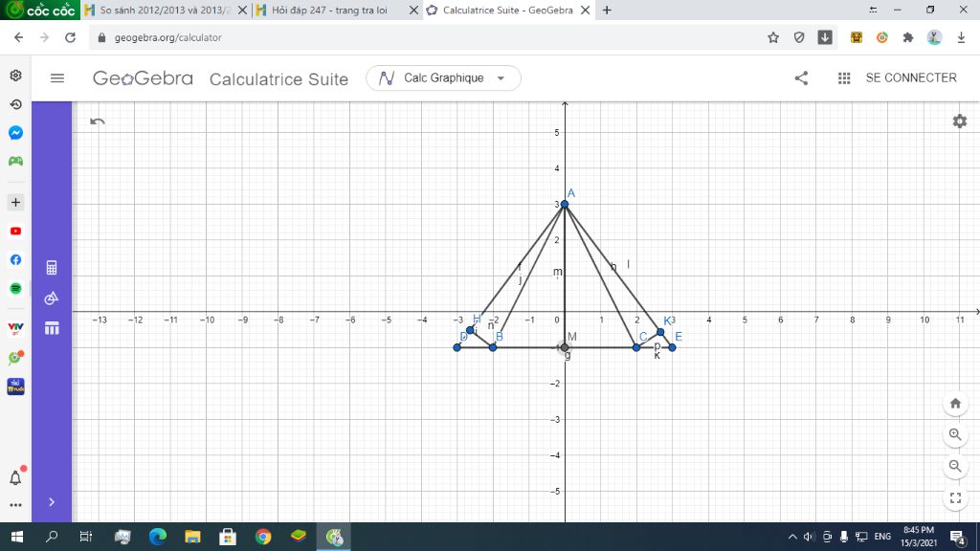Reload the GeoGebra page
The image size is (980, 551).
[70, 37]
